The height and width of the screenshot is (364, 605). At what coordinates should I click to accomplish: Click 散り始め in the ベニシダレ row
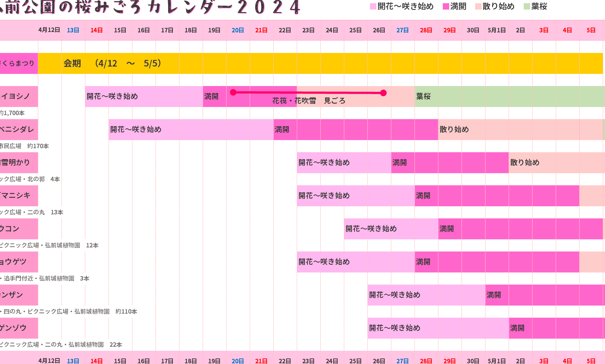coord(454,129)
